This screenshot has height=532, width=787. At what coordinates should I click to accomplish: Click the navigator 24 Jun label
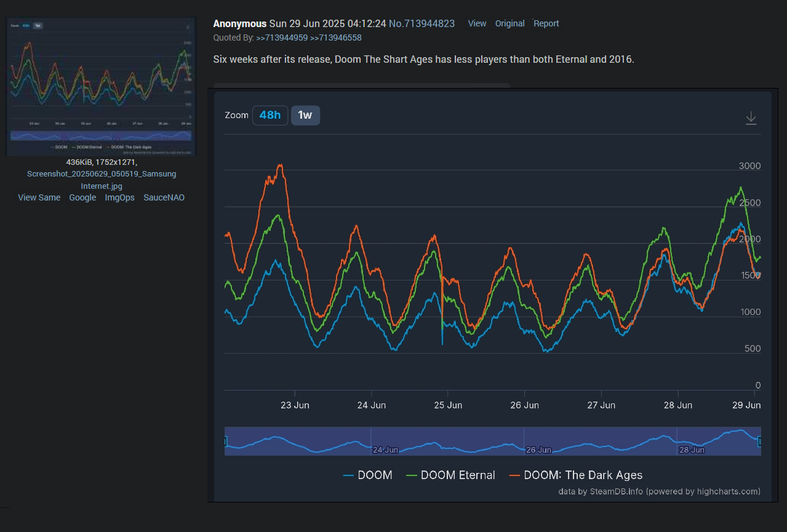click(x=386, y=450)
